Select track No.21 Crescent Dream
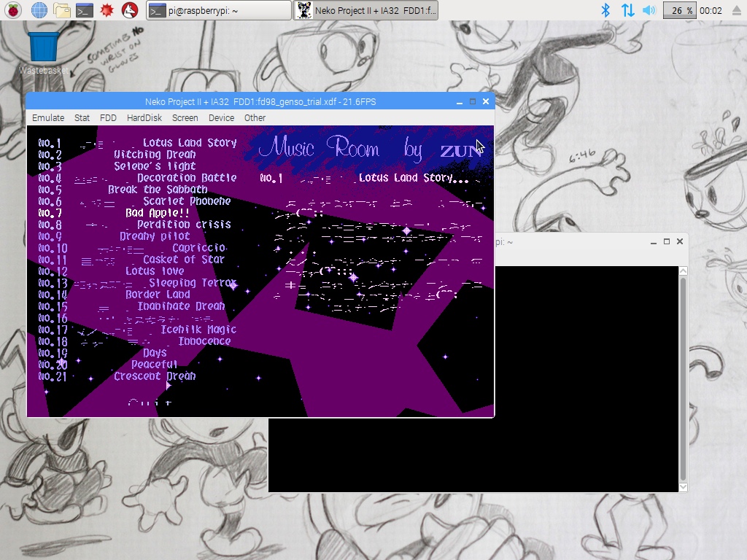Screen dimensions: 747x560 click(117, 376)
